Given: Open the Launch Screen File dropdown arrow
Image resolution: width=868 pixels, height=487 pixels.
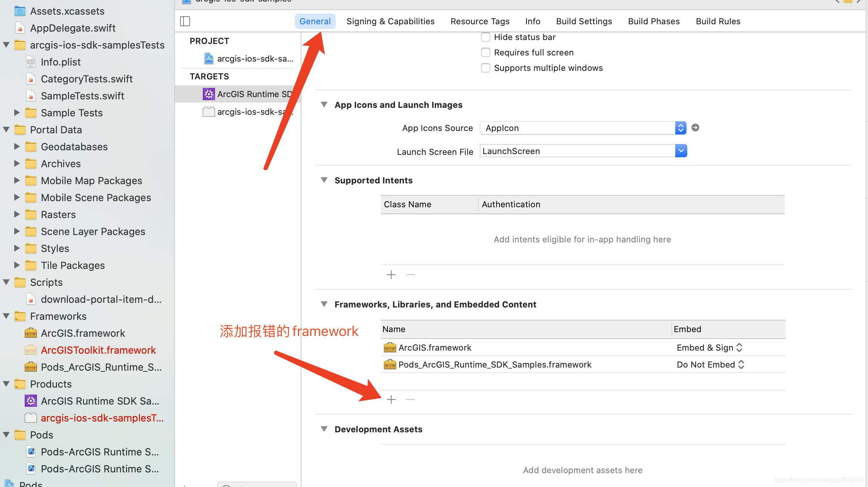Looking at the screenshot, I should coord(681,151).
